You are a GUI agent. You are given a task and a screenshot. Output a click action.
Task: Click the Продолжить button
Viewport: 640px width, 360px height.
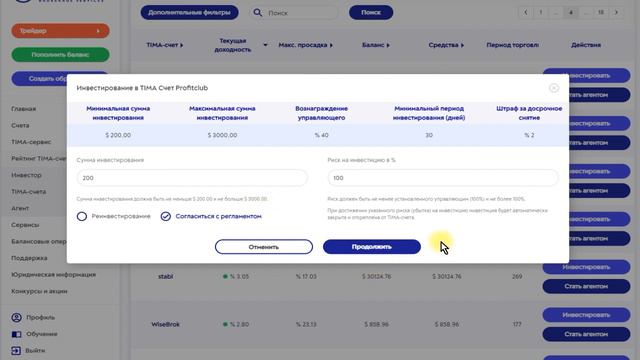coord(372,247)
